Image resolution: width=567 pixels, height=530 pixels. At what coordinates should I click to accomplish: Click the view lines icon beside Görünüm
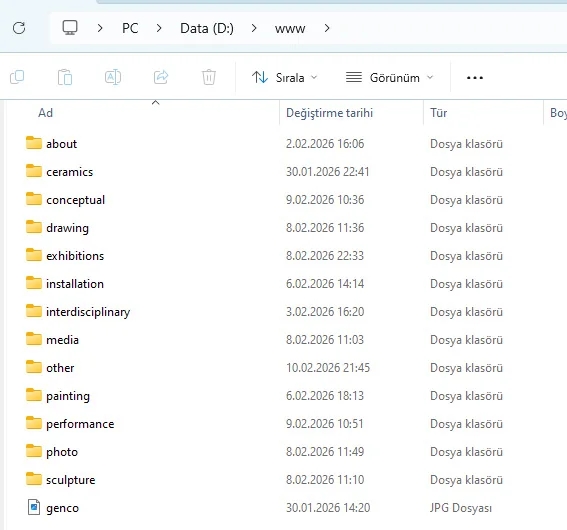point(354,77)
